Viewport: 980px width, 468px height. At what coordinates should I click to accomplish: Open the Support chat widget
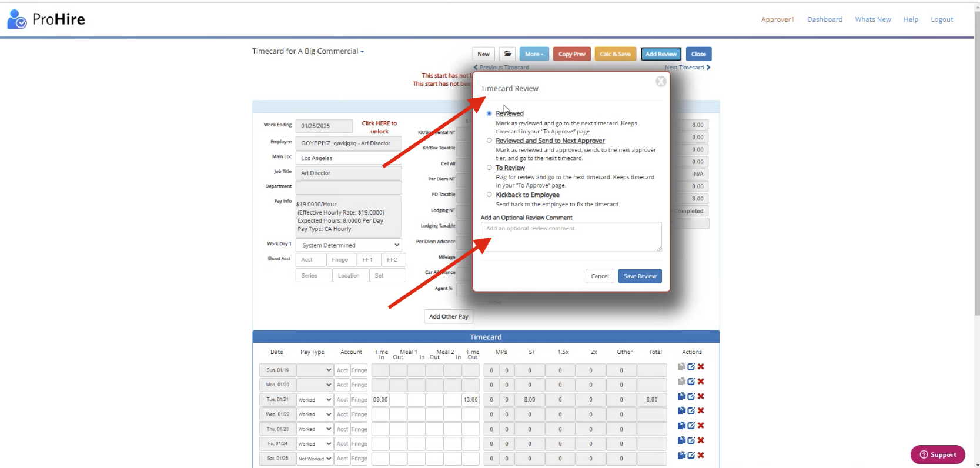coord(938,454)
